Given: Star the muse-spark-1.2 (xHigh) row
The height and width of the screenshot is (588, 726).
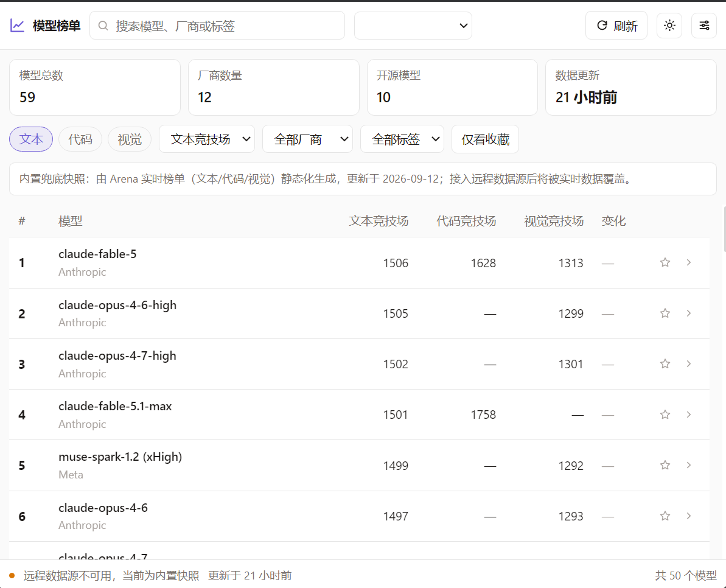Looking at the screenshot, I should 665,465.
